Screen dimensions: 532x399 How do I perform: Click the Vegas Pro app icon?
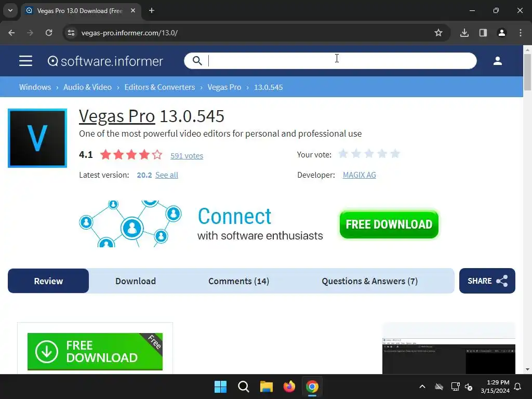click(x=37, y=138)
